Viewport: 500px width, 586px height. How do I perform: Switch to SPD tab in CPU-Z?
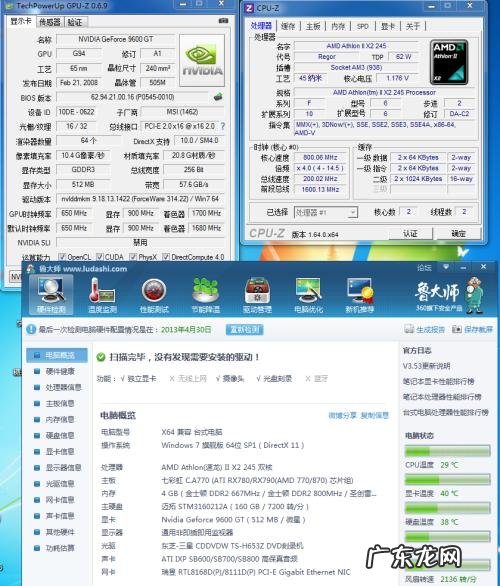pos(362,26)
